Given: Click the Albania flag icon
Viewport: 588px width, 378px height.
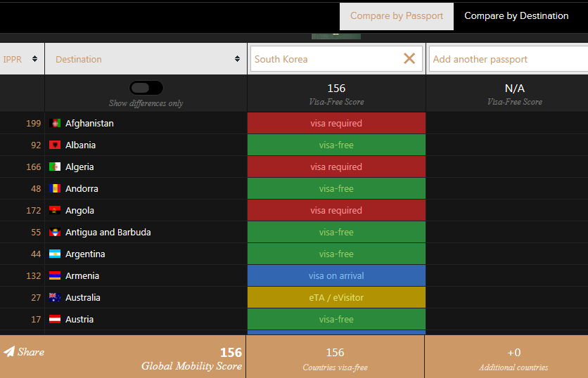Looking at the screenshot, I should 55,145.
